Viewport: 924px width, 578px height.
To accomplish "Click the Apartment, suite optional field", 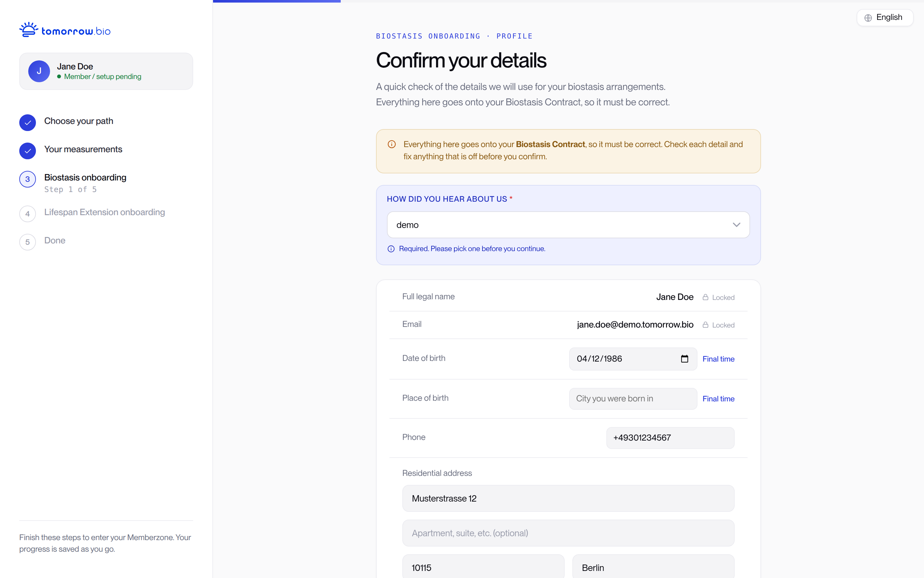I will (x=568, y=533).
